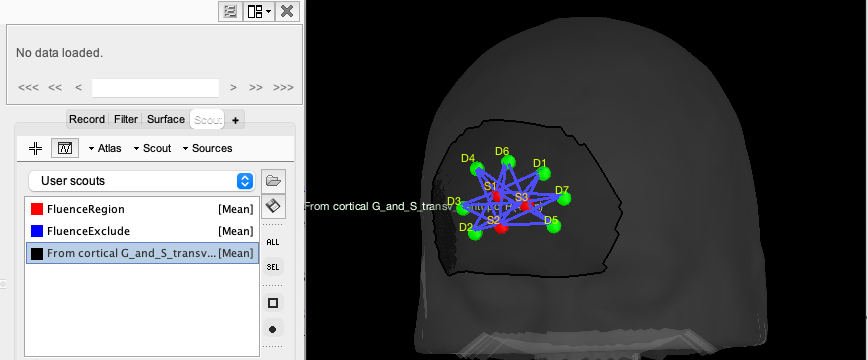Click the black cortical scout color swatch
Viewport: 868px width, 360px height.
pos(37,254)
